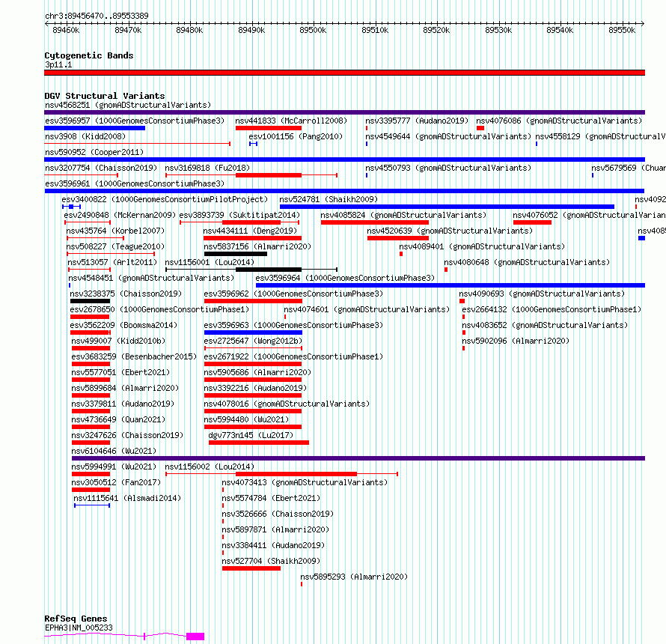Select nsv3207754 Chaisson2019 variant label
This screenshot has width=666, height=644.
[x=101, y=168]
